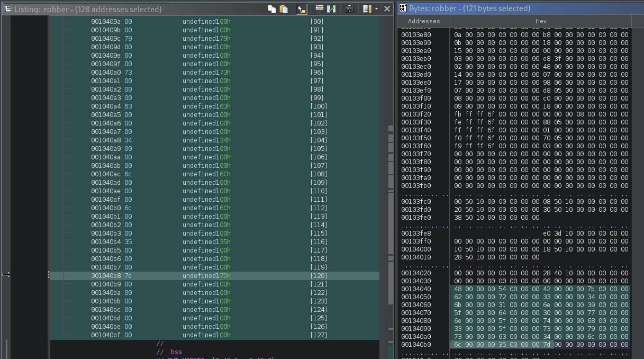Click byte value 7d in Listing
This screenshot has width=644, height=359.
129,276
